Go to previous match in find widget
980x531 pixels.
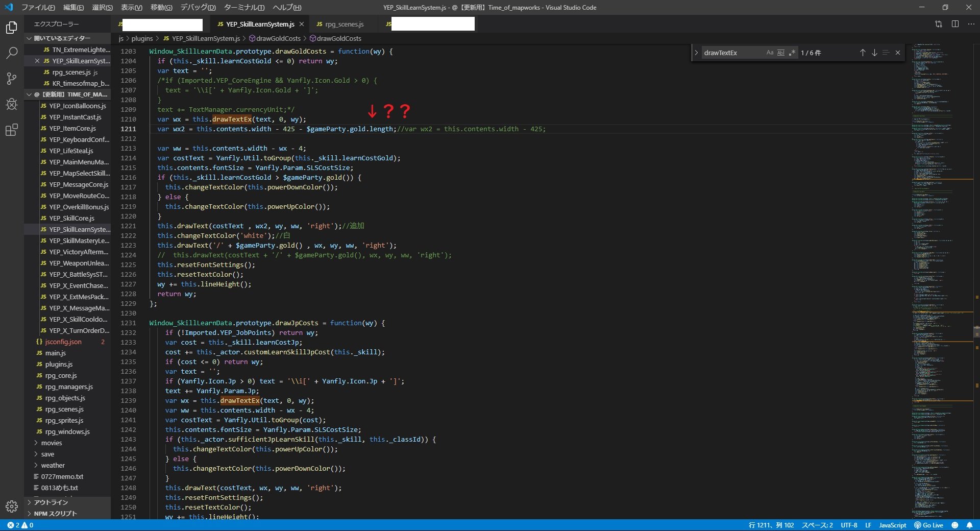[863, 53]
